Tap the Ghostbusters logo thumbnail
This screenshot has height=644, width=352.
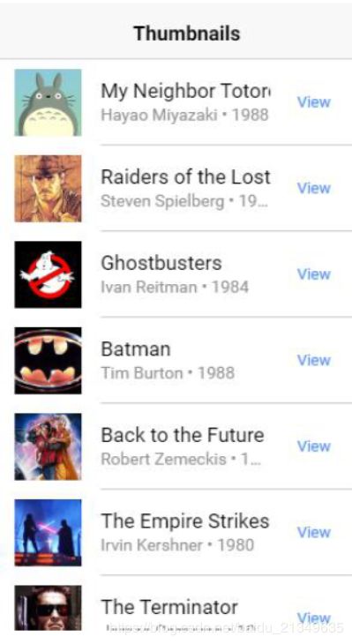48,274
